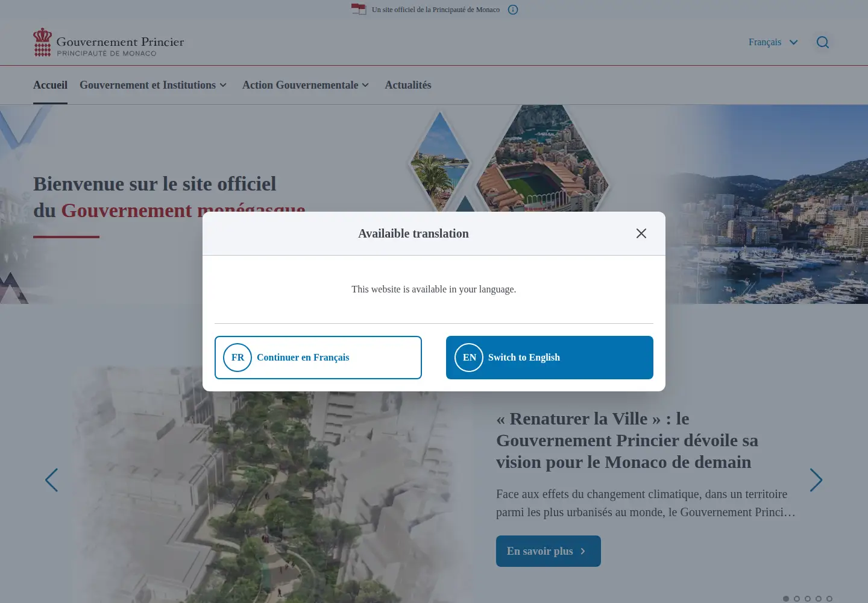This screenshot has height=603, width=868.
Task: Click the EN circle badge
Action: point(469,358)
